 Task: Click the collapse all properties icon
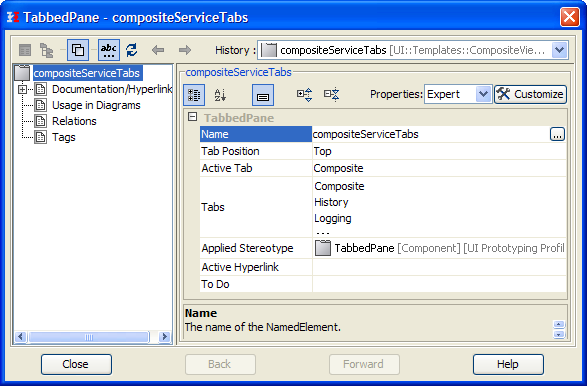(x=332, y=95)
